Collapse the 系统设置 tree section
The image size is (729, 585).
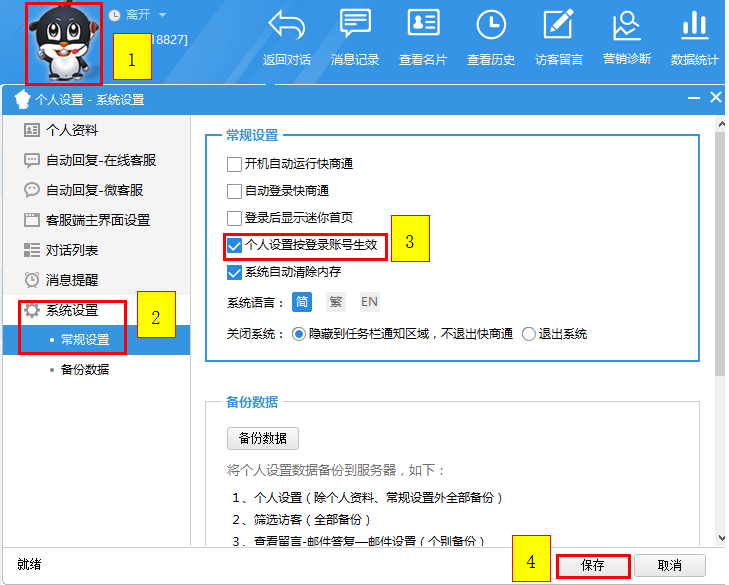tap(33, 310)
